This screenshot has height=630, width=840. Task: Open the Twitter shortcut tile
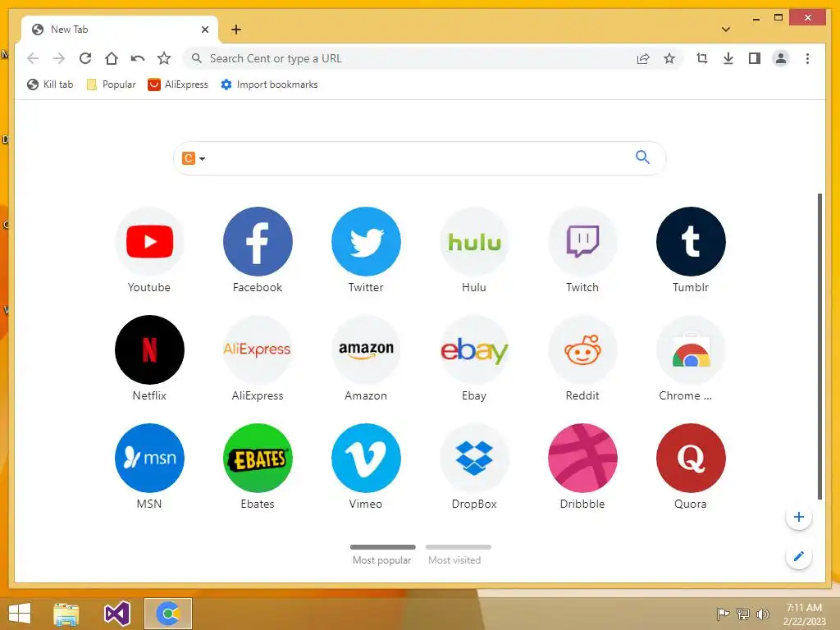[366, 242]
